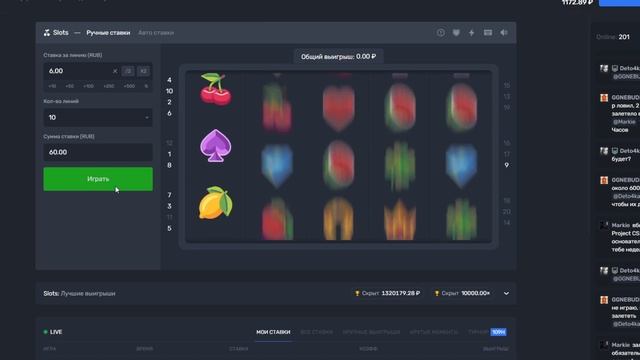Select payline number 10 on the left
Image resolution: width=640 pixels, height=360 pixels.
coord(169,91)
